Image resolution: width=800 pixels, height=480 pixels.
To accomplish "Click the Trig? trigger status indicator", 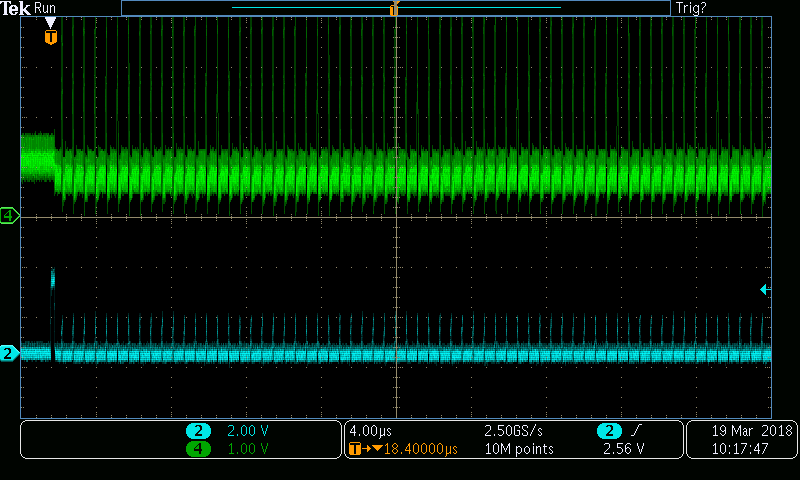I will point(691,8).
